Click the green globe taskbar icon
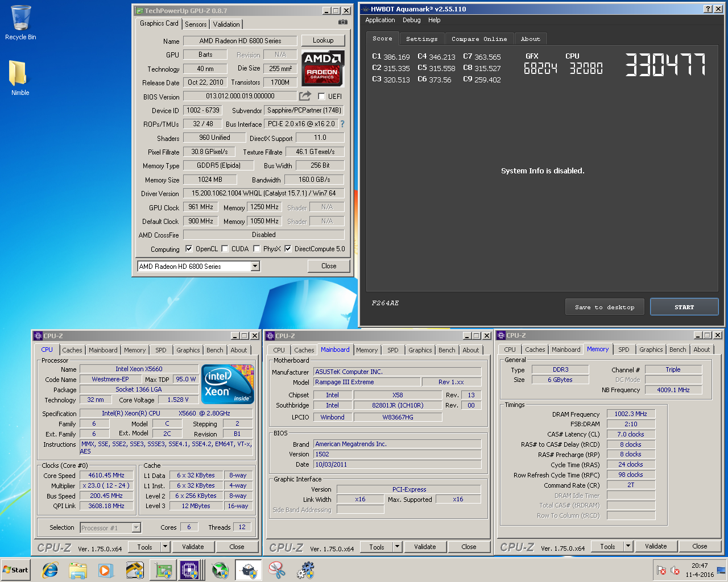 [220, 570]
